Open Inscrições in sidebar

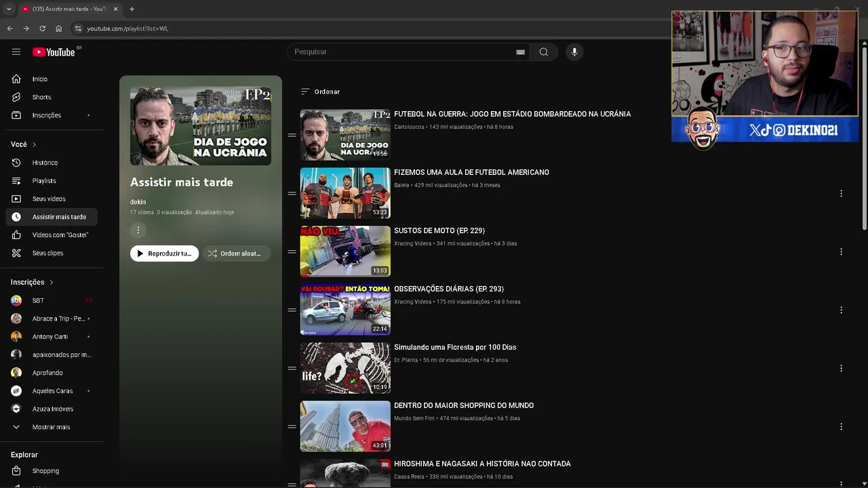(53, 115)
